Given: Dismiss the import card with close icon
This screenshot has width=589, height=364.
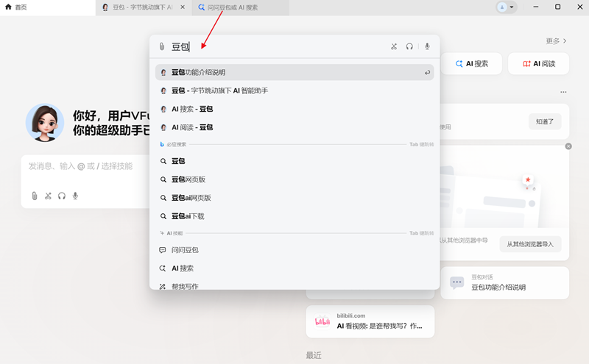Looking at the screenshot, I should coord(568,146).
